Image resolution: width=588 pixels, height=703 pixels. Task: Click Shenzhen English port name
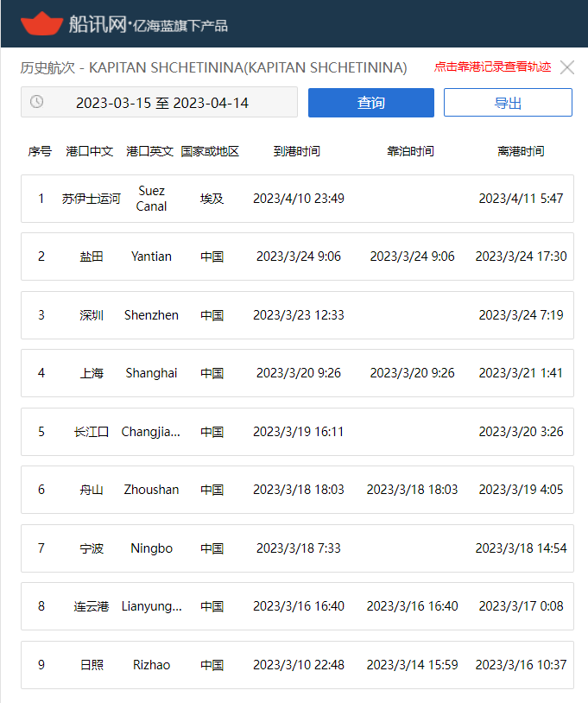[151, 315]
